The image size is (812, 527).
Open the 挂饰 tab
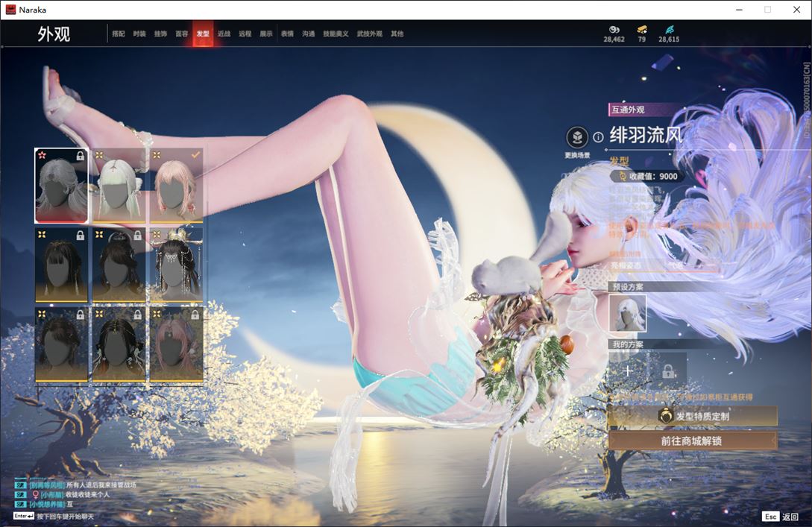[x=160, y=34]
